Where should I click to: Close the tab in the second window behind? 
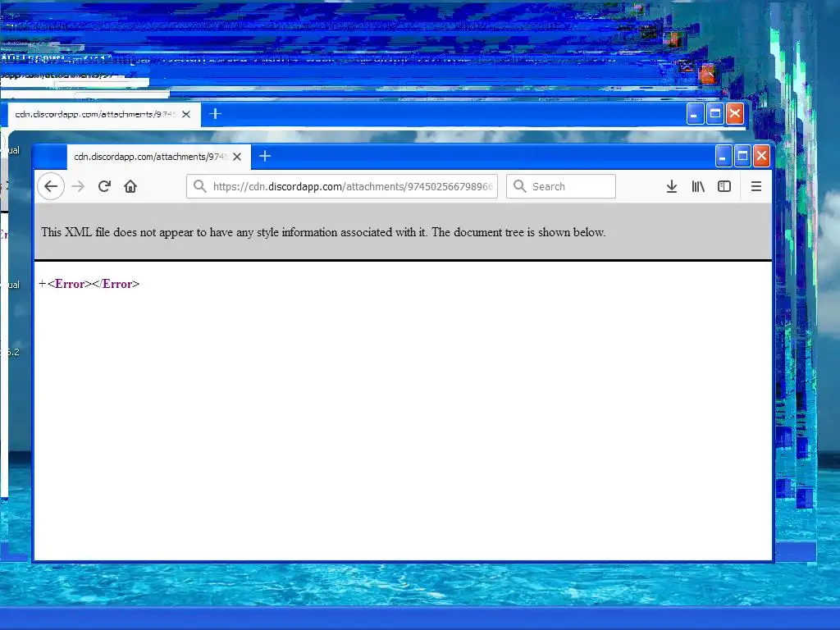(x=186, y=114)
